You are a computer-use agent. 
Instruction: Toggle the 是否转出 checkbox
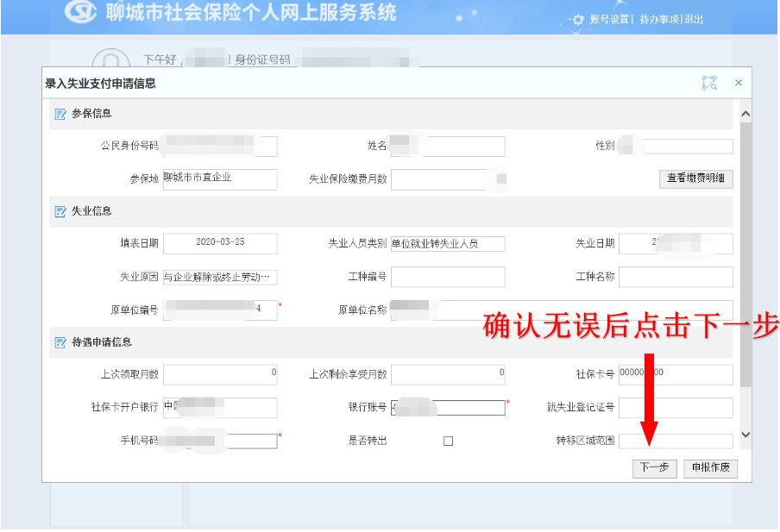point(448,441)
